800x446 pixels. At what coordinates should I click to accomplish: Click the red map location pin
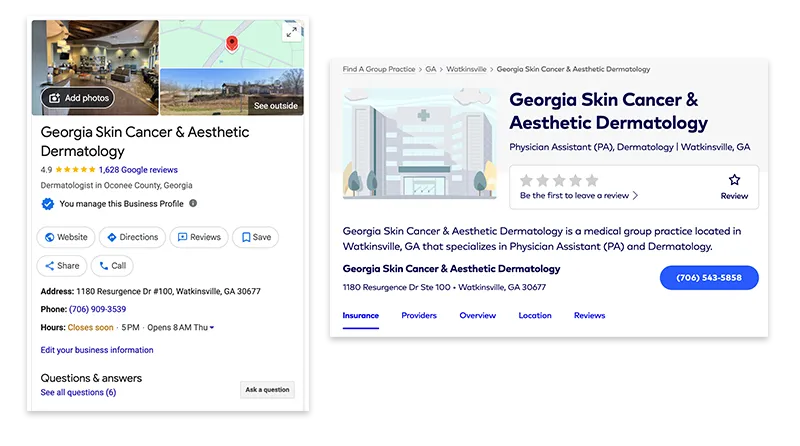pyautogui.click(x=232, y=44)
